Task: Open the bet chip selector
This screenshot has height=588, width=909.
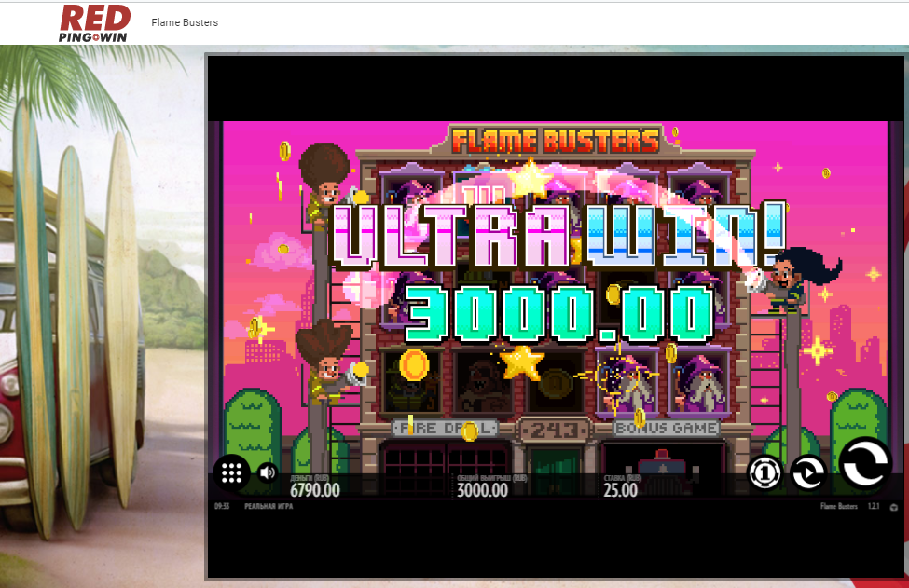Action: pos(764,473)
